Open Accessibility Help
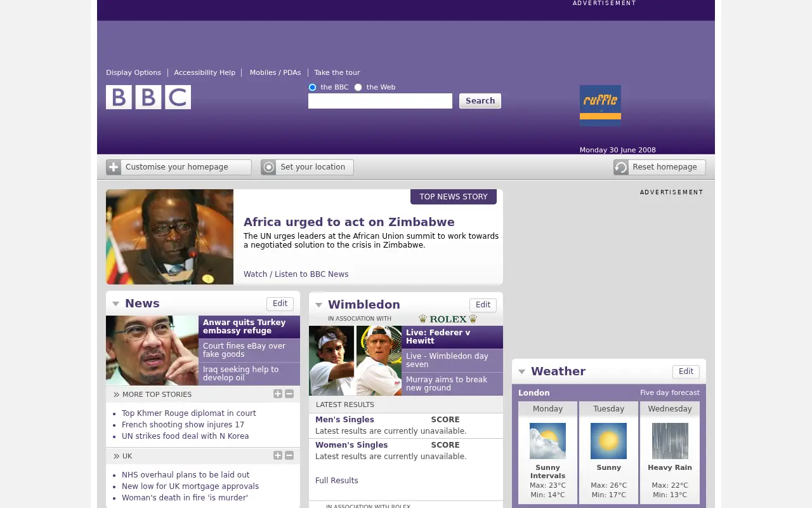This screenshot has height=508, width=812. click(204, 72)
